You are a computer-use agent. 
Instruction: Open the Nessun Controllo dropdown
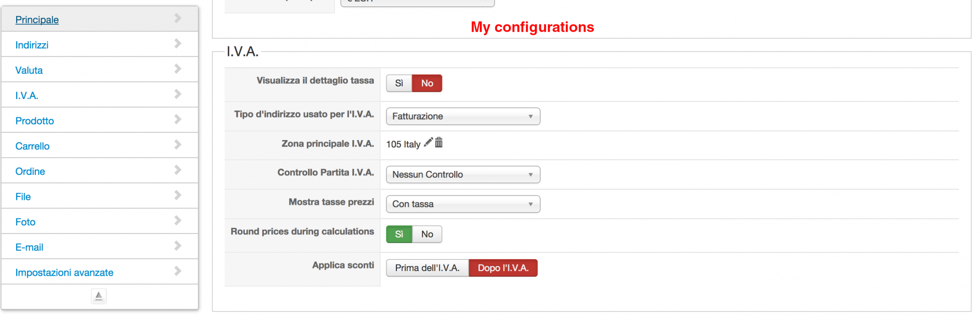point(463,175)
